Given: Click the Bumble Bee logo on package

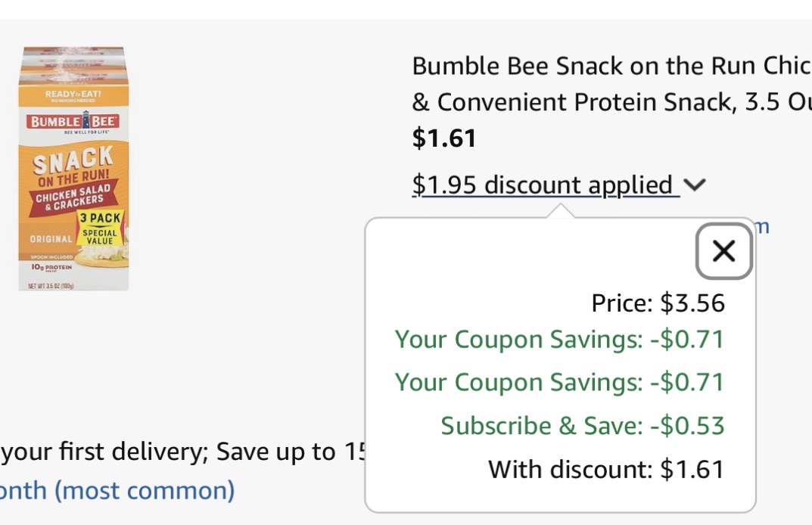Looking at the screenshot, I should (x=73, y=121).
